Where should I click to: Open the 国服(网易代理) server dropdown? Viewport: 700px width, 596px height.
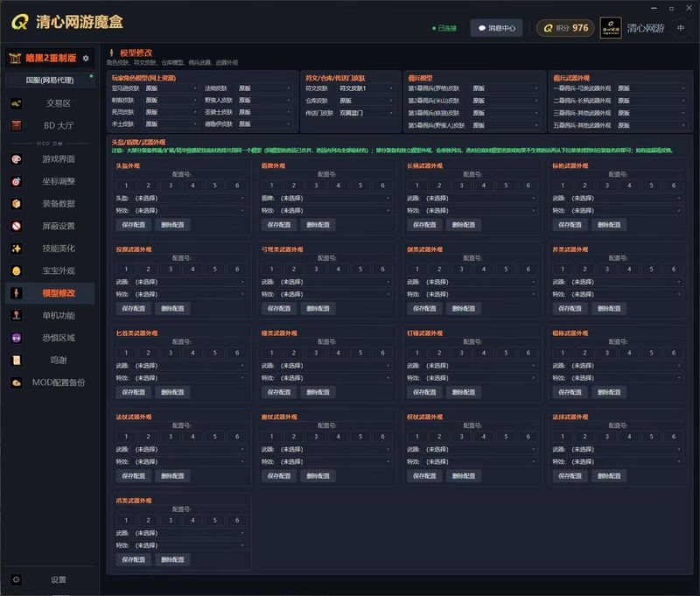50,81
